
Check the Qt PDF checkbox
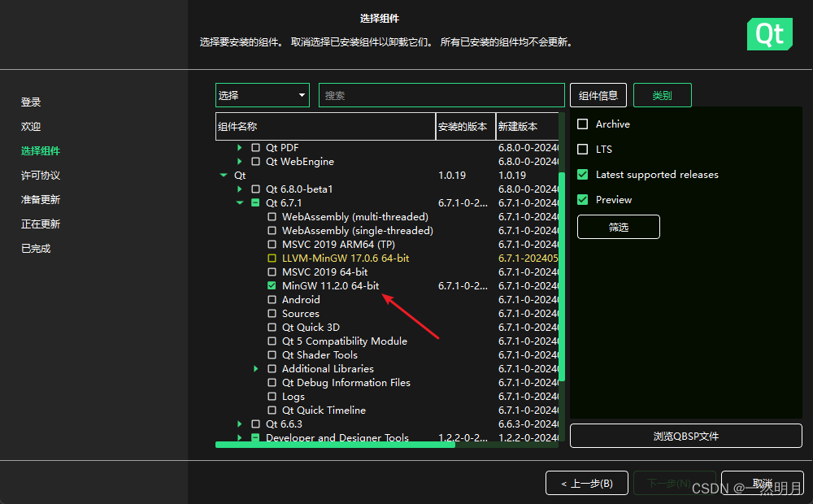pyautogui.click(x=255, y=148)
